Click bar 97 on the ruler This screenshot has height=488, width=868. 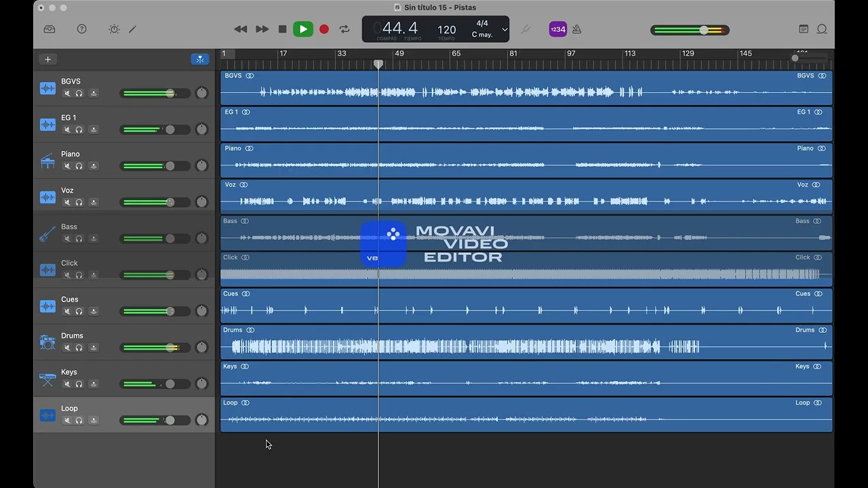(x=571, y=54)
